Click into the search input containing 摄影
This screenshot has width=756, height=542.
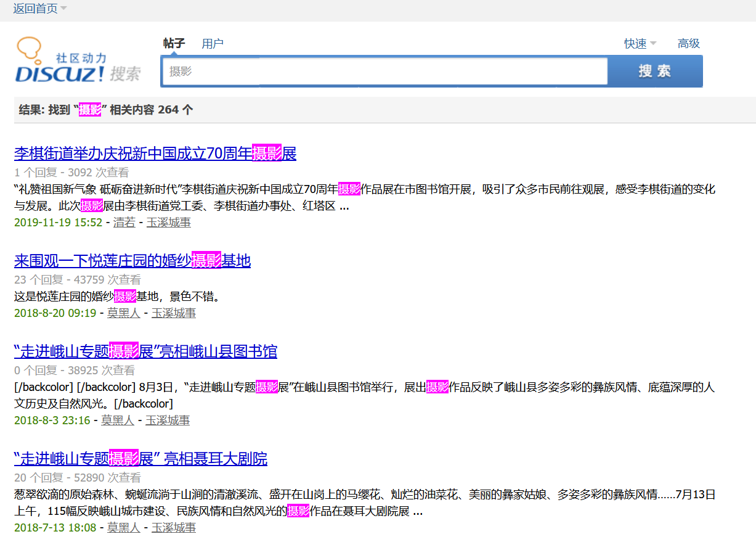[x=382, y=71]
